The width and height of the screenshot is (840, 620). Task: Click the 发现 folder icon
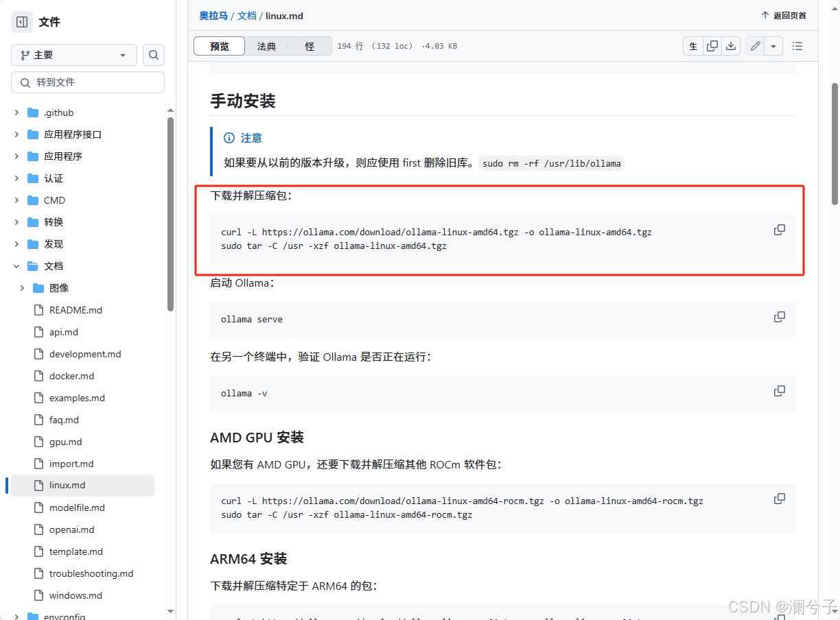coord(33,244)
